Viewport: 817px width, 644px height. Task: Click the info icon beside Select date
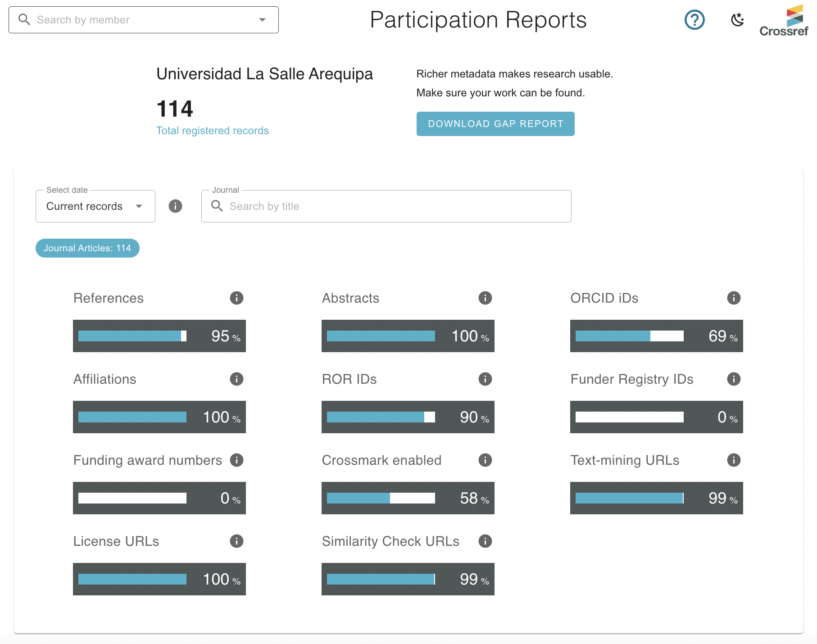click(175, 206)
